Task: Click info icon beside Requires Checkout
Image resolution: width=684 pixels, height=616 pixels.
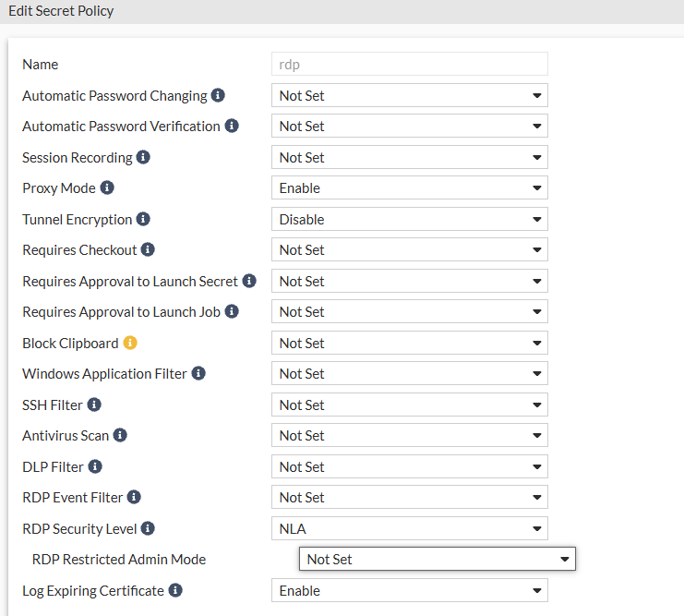Action: pos(148,249)
